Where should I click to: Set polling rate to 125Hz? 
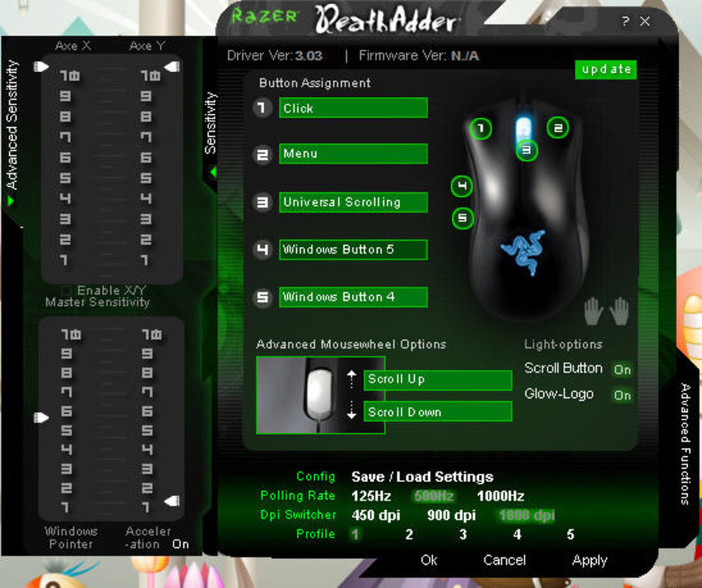(x=371, y=496)
